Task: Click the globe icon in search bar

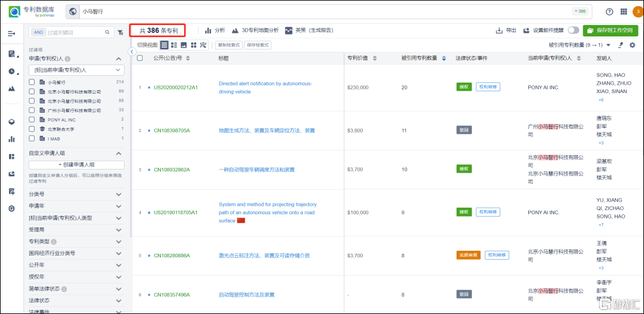Action: click(73, 11)
